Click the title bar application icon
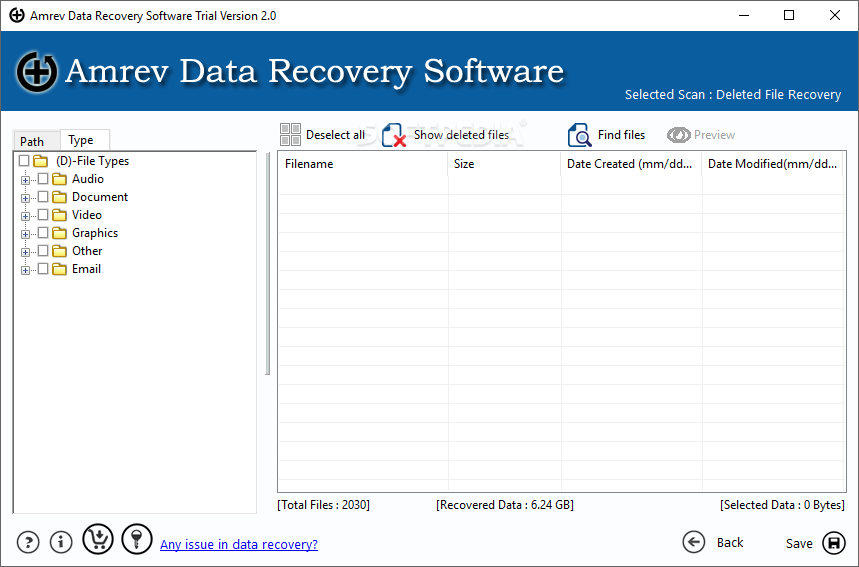859x567 pixels. coord(17,15)
